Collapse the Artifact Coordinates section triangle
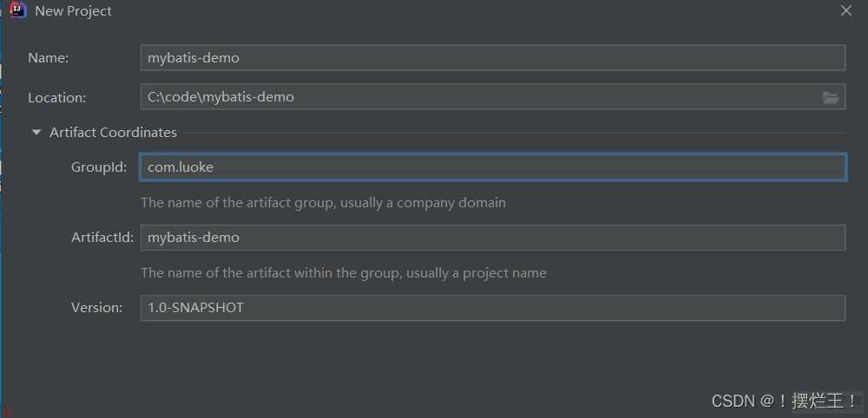This screenshot has height=418, width=868. (x=36, y=133)
